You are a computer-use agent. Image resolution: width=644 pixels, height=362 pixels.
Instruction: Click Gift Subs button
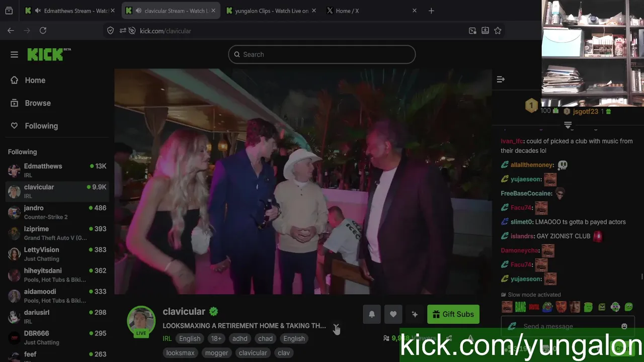click(453, 314)
